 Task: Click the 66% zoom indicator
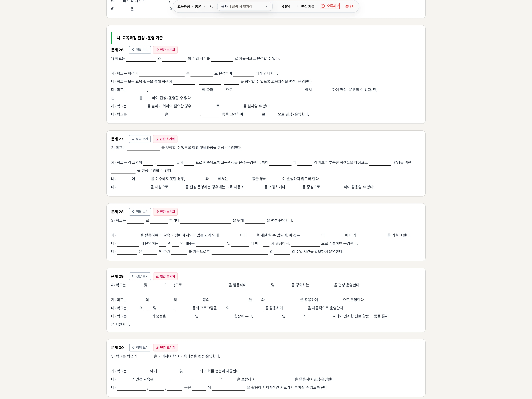point(286,7)
